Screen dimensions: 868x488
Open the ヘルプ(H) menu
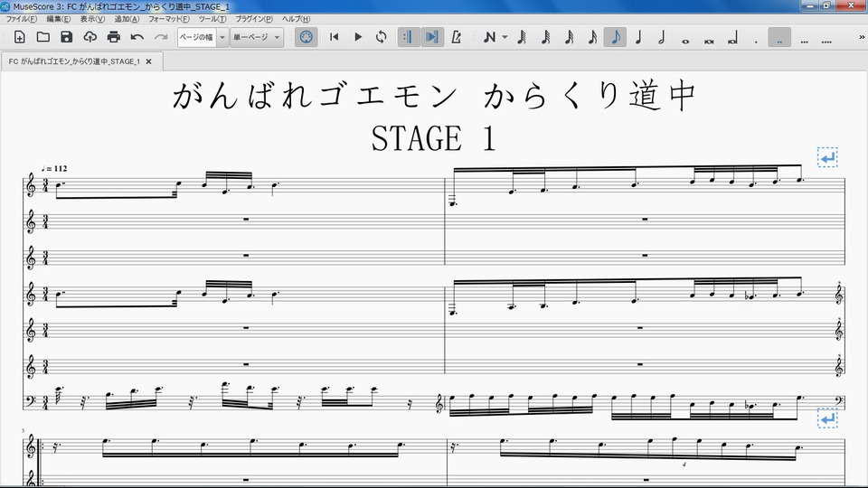click(x=296, y=19)
